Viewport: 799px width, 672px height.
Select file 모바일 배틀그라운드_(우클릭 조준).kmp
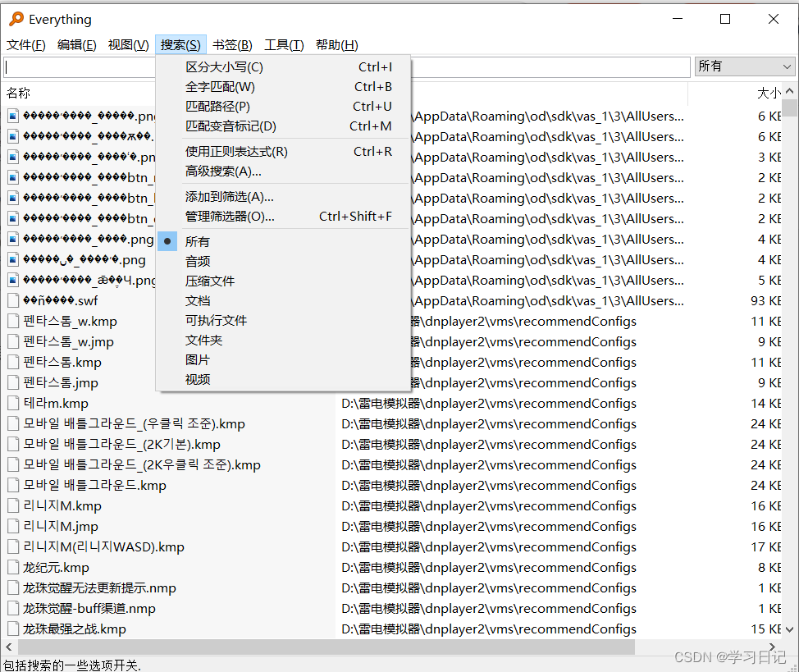pos(134,423)
